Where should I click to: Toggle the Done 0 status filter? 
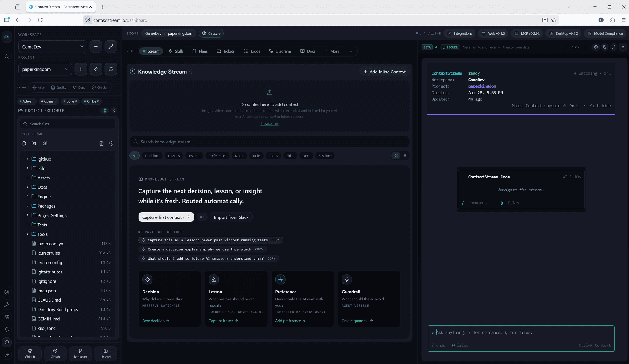tap(70, 101)
